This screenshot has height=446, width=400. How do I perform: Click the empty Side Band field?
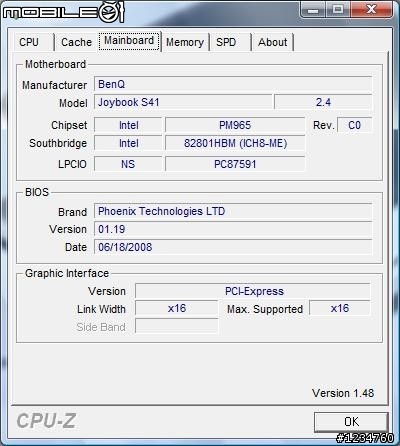[x=177, y=326]
